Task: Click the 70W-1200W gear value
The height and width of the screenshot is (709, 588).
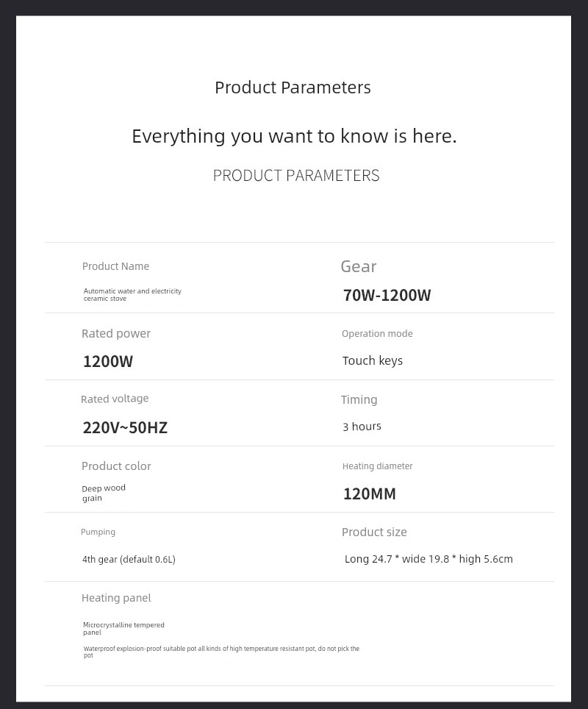Action: 387,296
